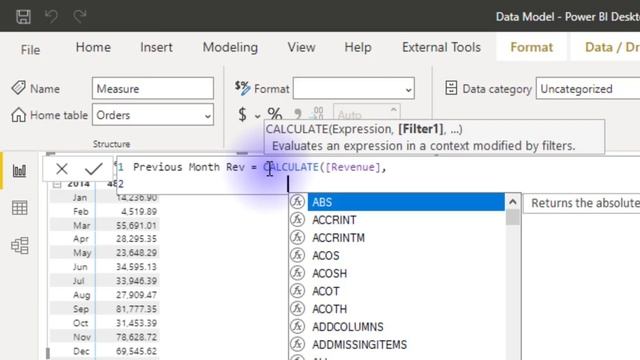Click the Undo arrow icon
The width and height of the screenshot is (640, 360).
pyautogui.click(x=51, y=16)
